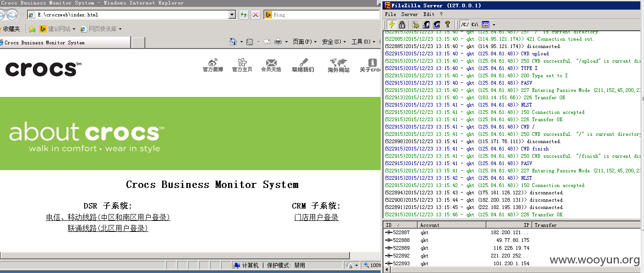Click the red stop loading button
Image resolution: width=644 pixels, height=273 pixels.
(x=256, y=15)
